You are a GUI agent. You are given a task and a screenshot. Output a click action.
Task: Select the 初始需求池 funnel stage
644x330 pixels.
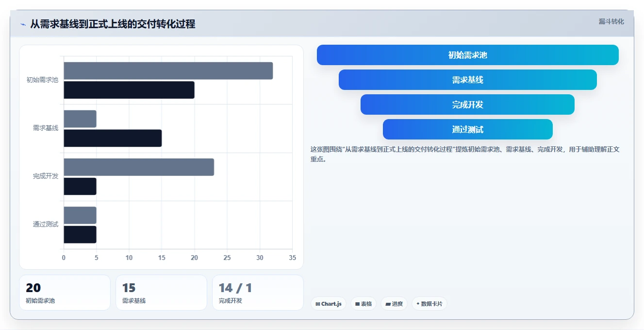pos(468,55)
